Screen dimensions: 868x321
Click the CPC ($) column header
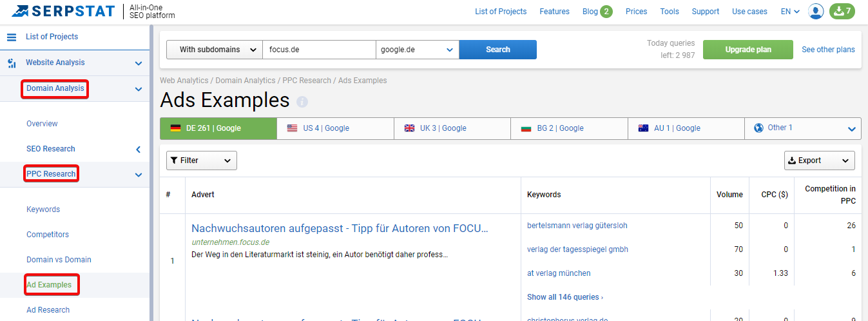point(774,195)
